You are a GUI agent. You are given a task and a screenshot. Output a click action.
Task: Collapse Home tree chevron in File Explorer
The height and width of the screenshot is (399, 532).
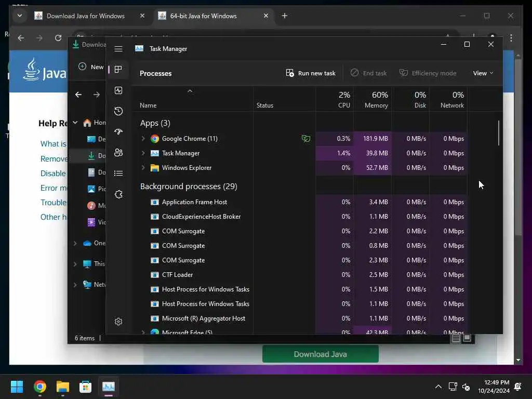[75, 123]
